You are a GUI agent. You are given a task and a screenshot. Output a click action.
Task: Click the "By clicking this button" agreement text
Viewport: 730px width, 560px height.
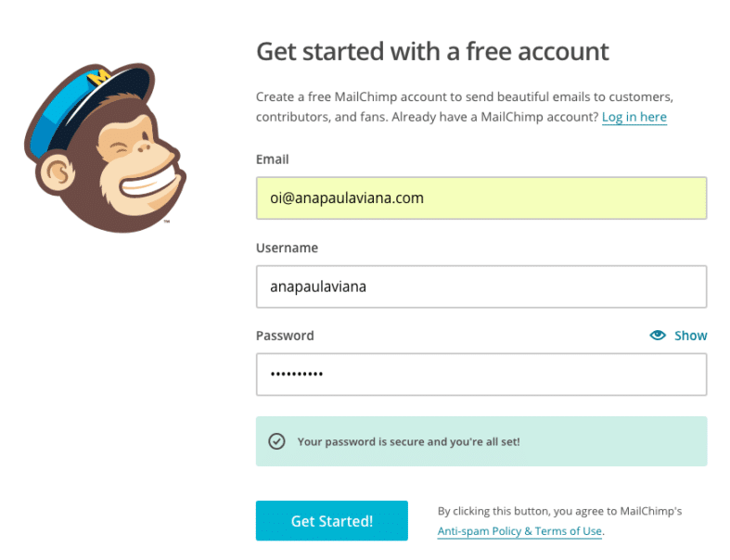pos(559,511)
